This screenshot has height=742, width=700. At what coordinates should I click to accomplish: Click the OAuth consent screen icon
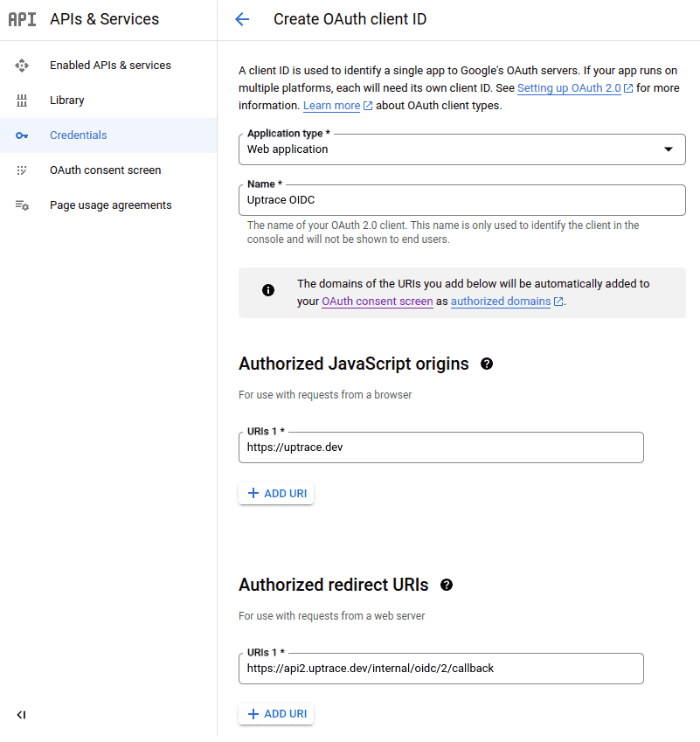pyautogui.click(x=22, y=170)
